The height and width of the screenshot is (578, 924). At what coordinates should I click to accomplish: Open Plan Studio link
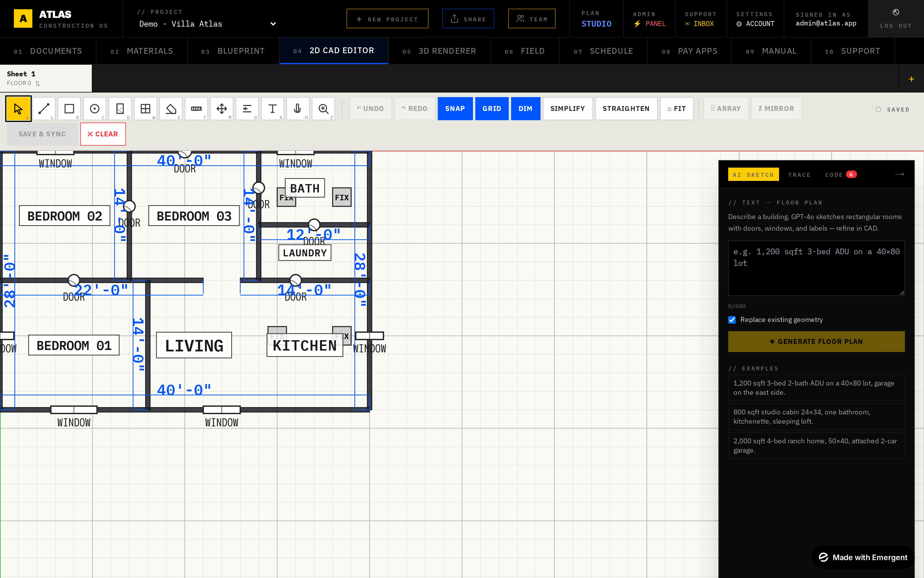[x=596, y=19]
